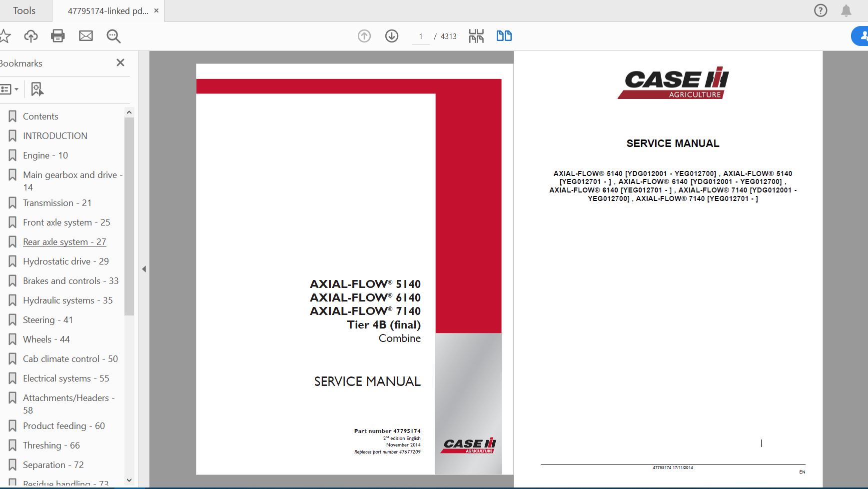Go to previous page arrow

[x=364, y=36]
